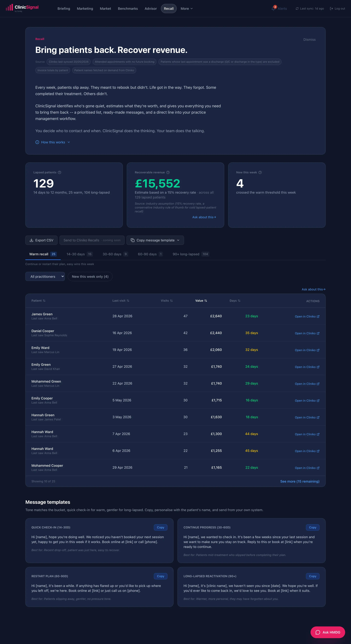The image size is (351, 644).
Task: Open Hannah Ward 6 Apr 2026 in Cliniko
Action: 307,451
